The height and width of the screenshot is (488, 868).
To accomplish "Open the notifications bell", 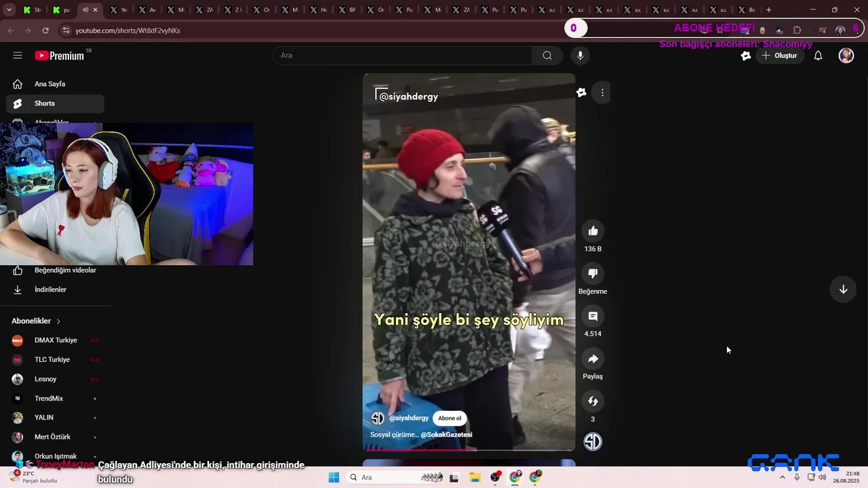I will pos(818,56).
